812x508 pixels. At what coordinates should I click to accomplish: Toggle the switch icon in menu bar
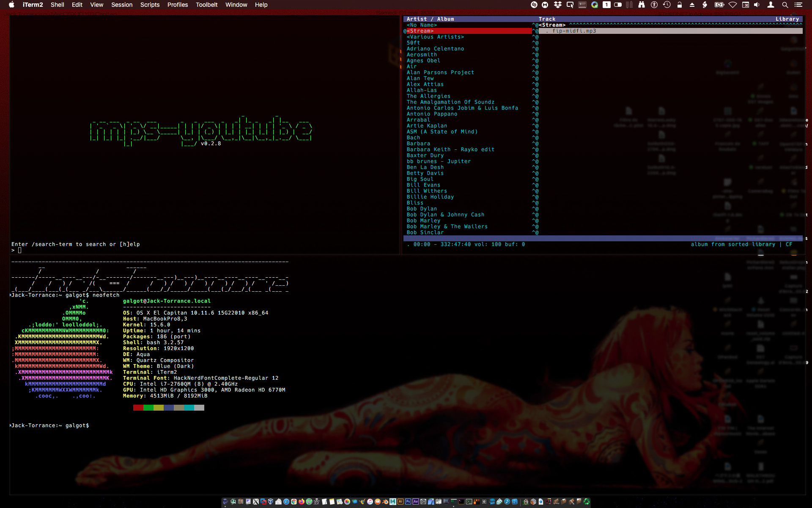(618, 5)
